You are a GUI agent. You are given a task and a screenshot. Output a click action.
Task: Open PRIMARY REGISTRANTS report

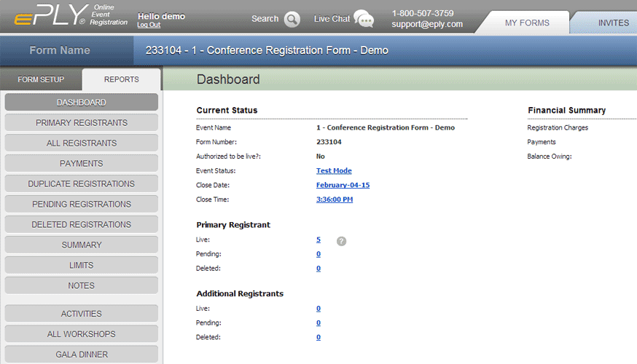coord(81,122)
